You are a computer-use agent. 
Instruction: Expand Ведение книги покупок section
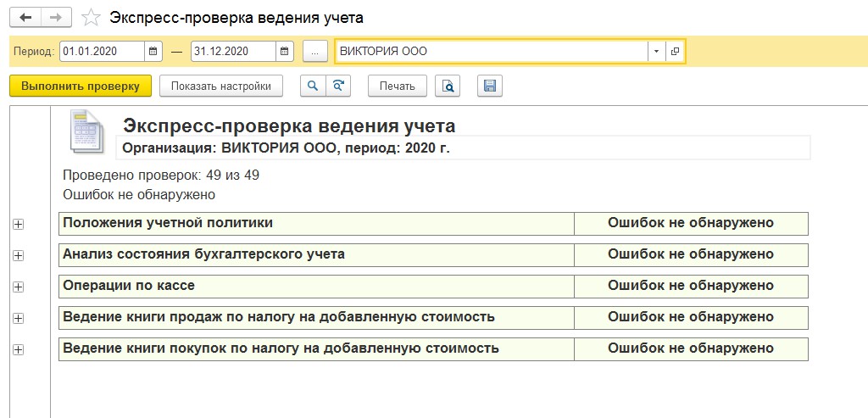click(x=19, y=349)
